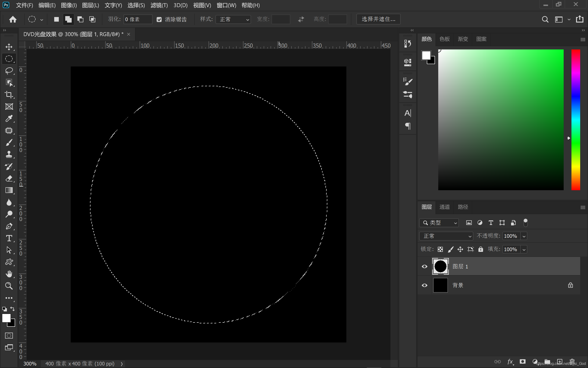Open the 滤镜(T) menu
This screenshot has width=588, height=368.
[x=159, y=5]
